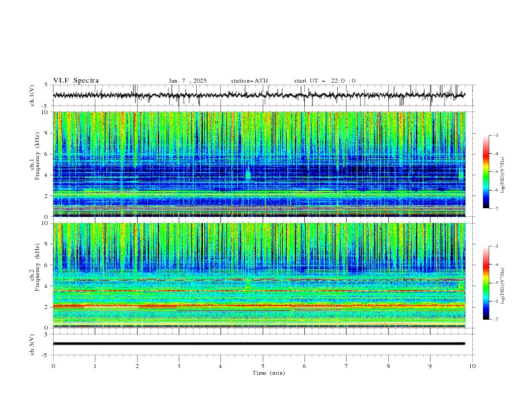The height and width of the screenshot is (411, 532).
Task: Click the "4" kHz tick on ch.1 spectrogram
Action: (47, 175)
